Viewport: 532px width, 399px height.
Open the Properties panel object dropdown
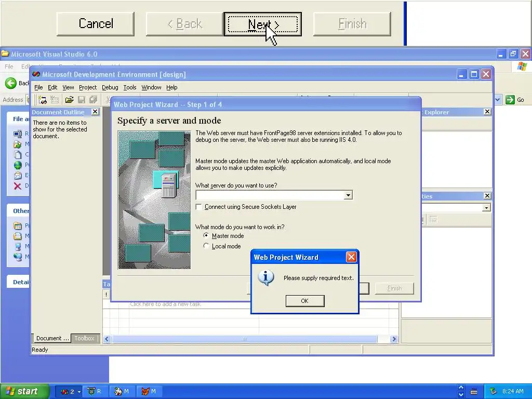[486, 208]
